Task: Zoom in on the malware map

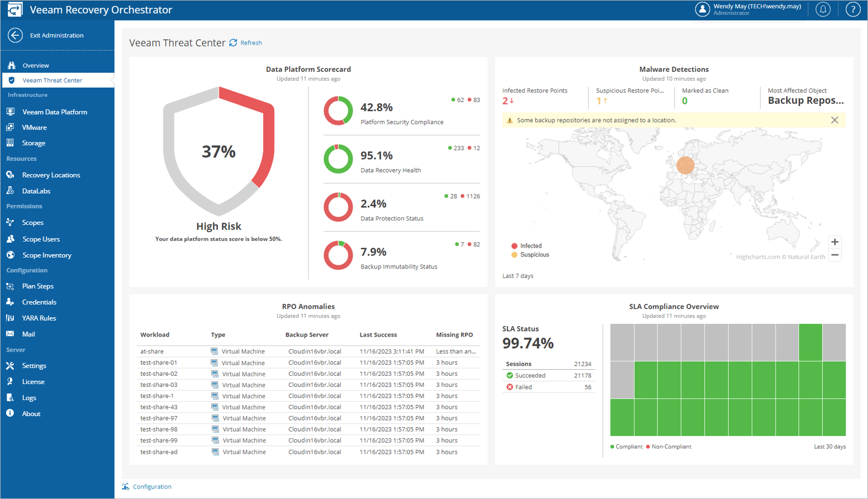Action: (x=835, y=242)
